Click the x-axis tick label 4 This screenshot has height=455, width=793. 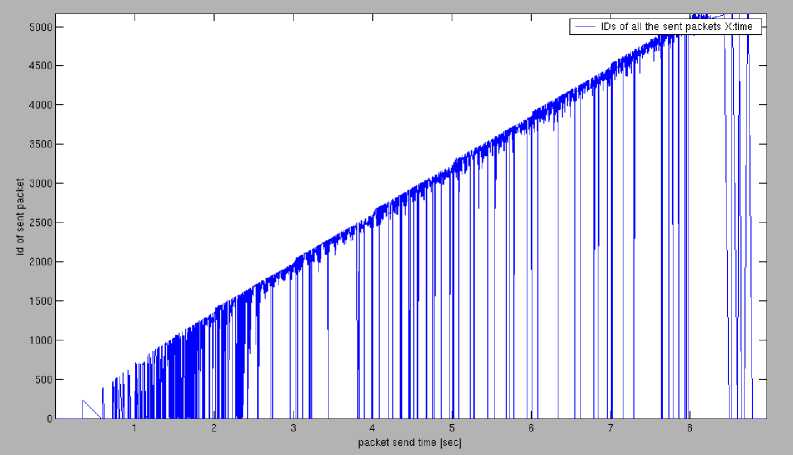(x=372, y=428)
